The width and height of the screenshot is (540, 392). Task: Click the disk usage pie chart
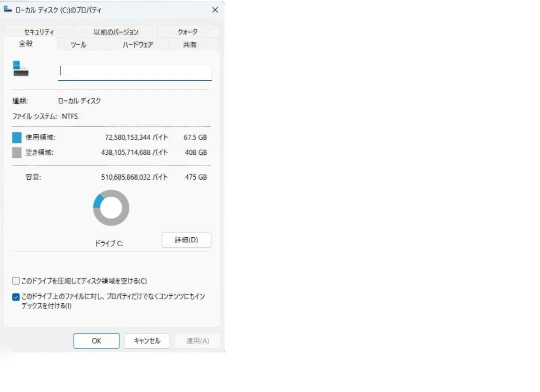[110, 207]
